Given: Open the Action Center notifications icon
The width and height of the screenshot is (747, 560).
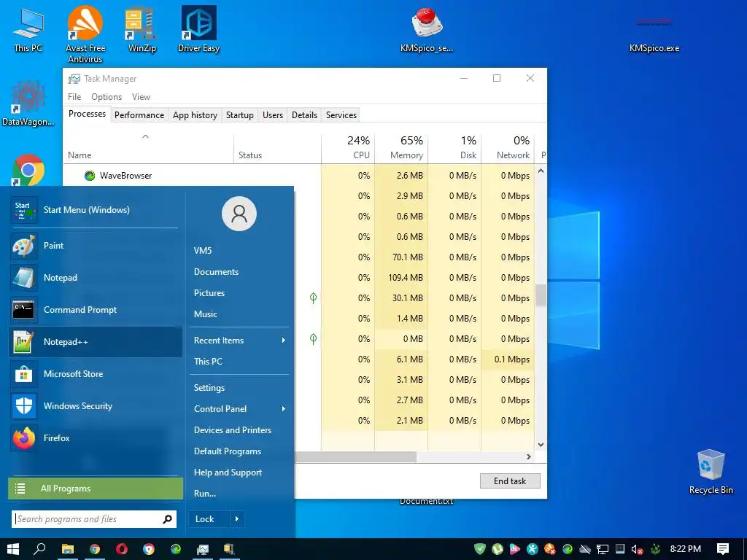Looking at the screenshot, I should (x=723, y=549).
